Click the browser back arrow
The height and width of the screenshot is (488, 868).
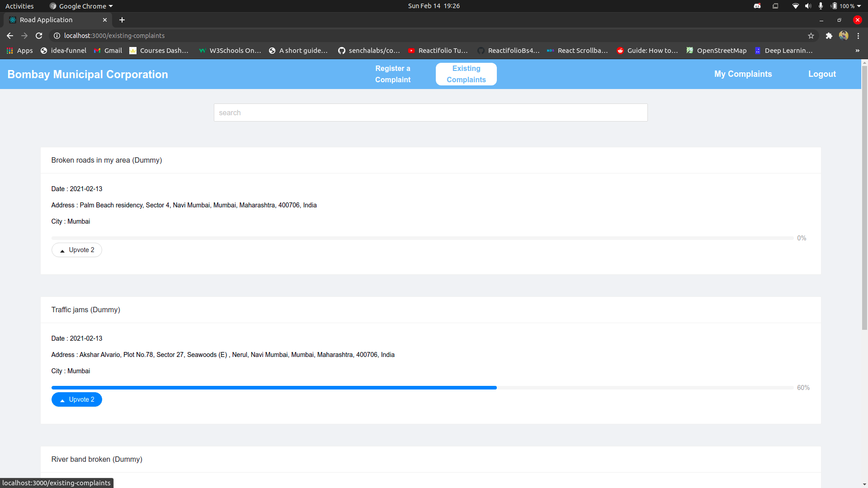(10, 36)
